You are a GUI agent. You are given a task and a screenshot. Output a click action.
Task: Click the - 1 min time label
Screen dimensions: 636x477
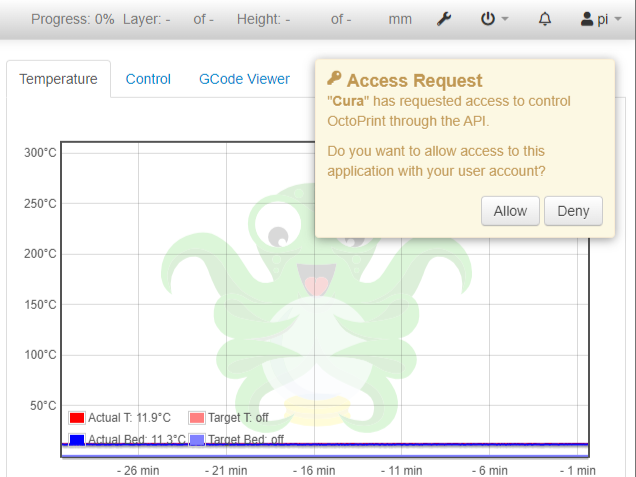point(578,471)
